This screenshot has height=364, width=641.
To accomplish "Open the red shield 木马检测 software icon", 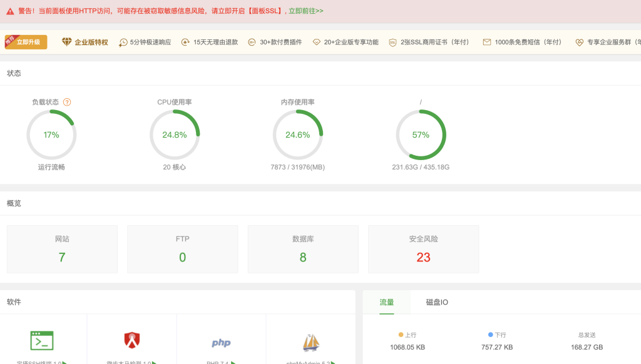I will (x=131, y=340).
